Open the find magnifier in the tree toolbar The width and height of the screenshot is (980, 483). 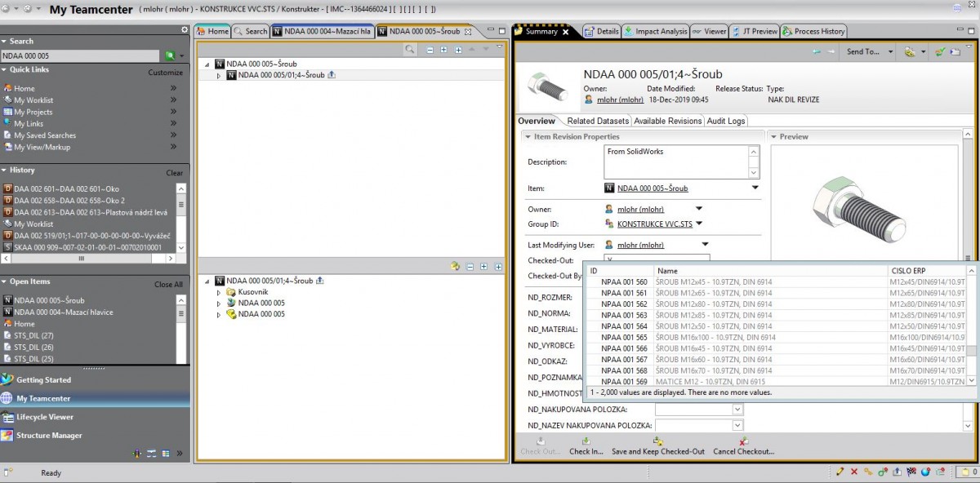coord(410,50)
